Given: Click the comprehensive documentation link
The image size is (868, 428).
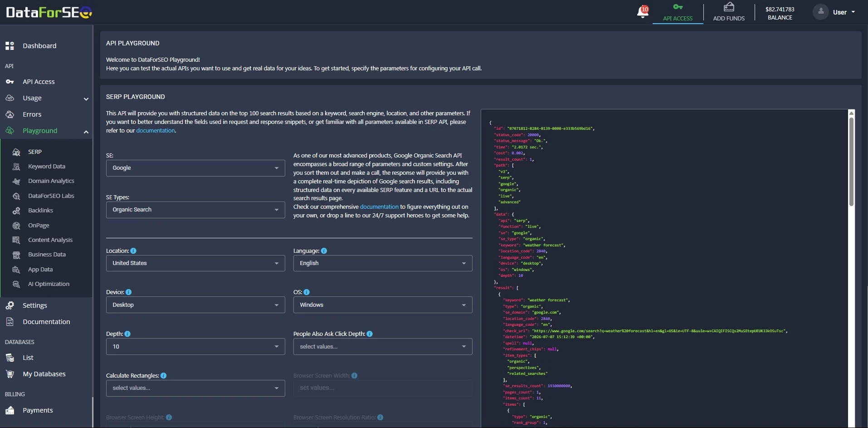Looking at the screenshot, I should click(x=379, y=207).
